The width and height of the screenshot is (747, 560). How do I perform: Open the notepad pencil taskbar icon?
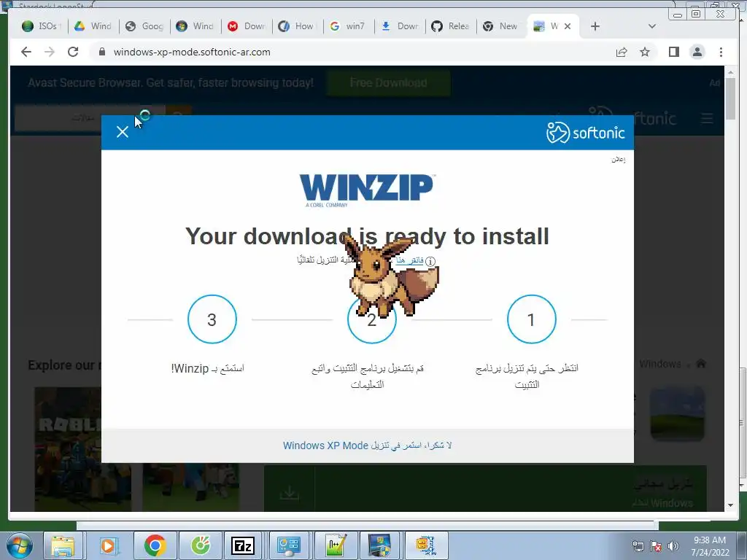coord(335,545)
